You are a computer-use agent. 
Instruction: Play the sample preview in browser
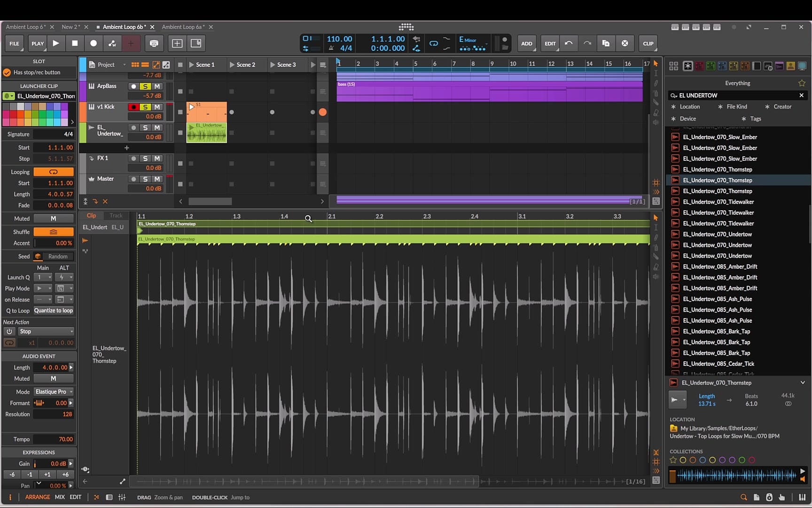[x=803, y=471]
